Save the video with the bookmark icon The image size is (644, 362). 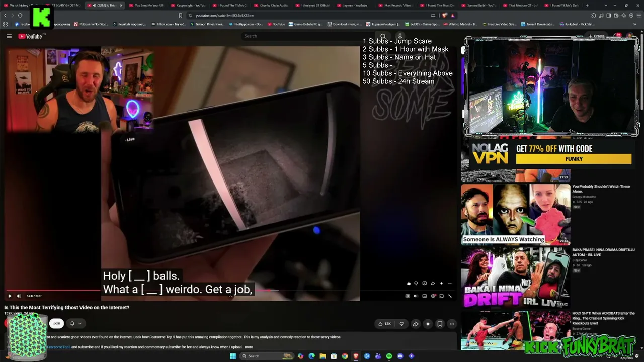tap(440, 324)
